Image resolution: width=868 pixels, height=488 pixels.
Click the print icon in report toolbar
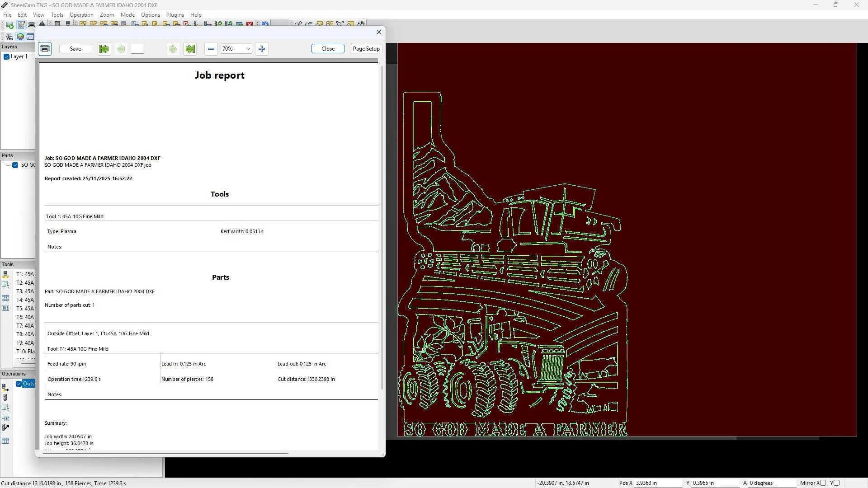pyautogui.click(x=45, y=49)
